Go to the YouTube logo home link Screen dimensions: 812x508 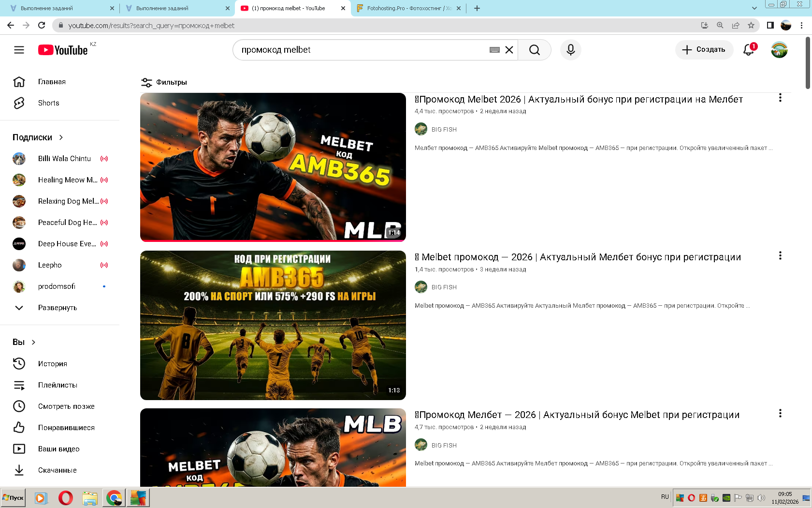tap(63, 50)
